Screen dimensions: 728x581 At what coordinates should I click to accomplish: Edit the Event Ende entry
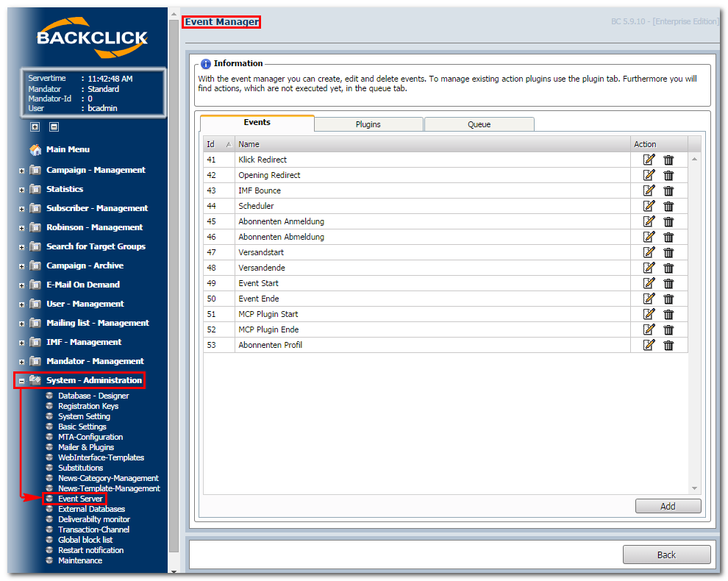[x=649, y=299]
